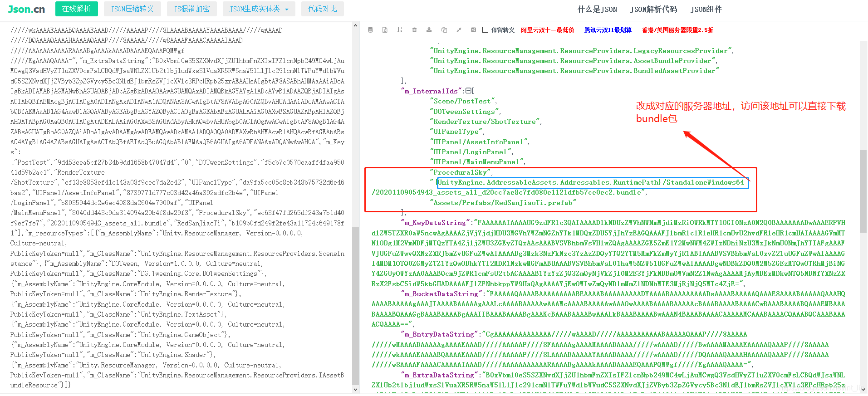Click the input pane scrollbar thumb
The height and width of the screenshot is (396, 868).
pos(355,305)
